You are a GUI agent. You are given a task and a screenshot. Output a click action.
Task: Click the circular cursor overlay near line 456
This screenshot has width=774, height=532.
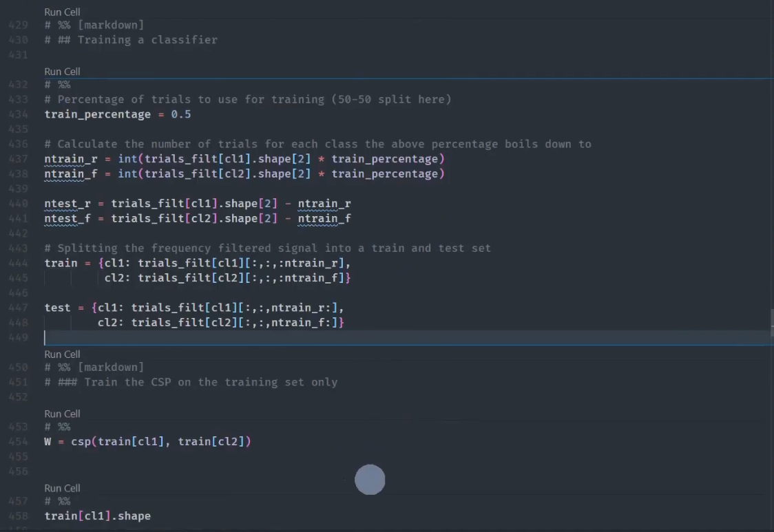(370, 480)
